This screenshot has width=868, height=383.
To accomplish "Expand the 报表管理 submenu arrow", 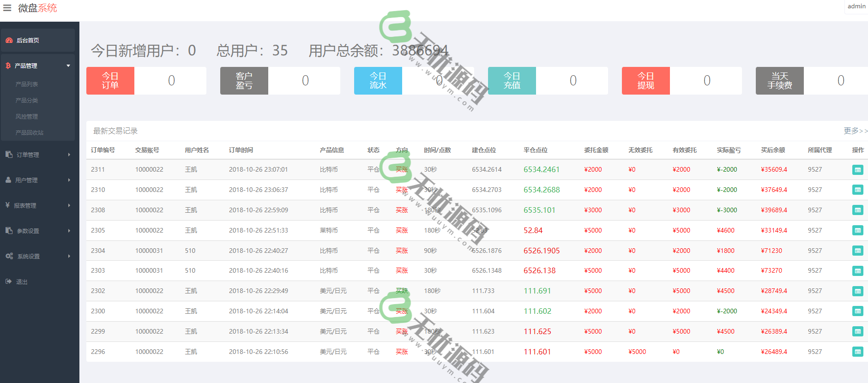I will coord(69,205).
